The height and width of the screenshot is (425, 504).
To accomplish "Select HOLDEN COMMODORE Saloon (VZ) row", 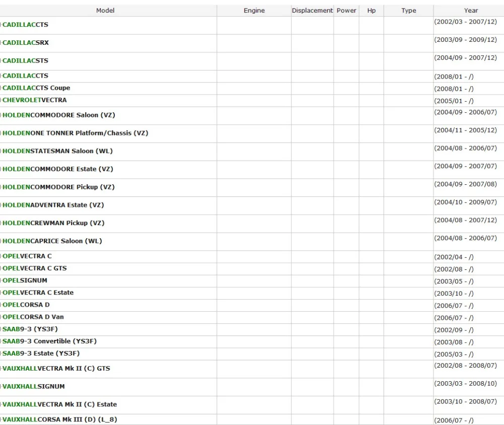I will coord(252,116).
